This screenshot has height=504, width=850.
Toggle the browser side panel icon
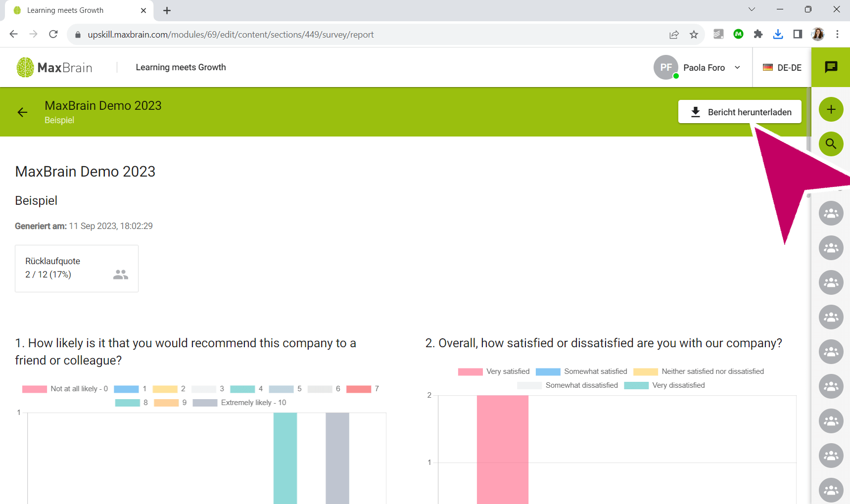tap(798, 34)
